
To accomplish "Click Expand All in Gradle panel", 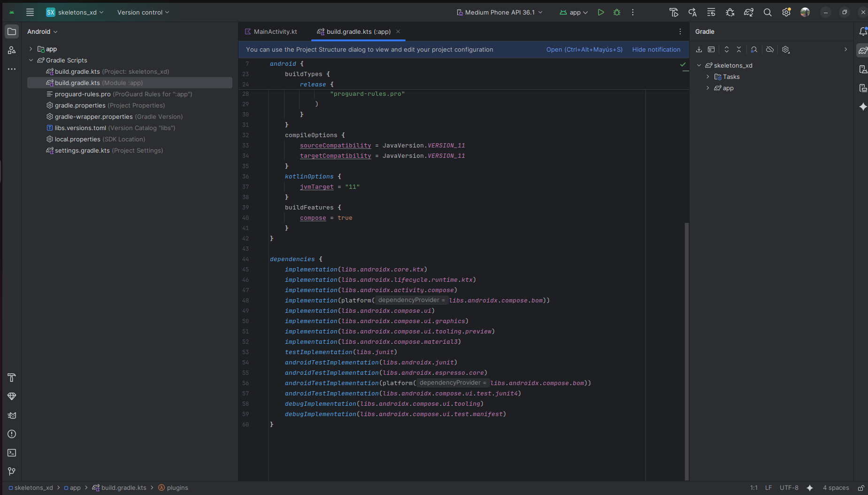I will 727,49.
